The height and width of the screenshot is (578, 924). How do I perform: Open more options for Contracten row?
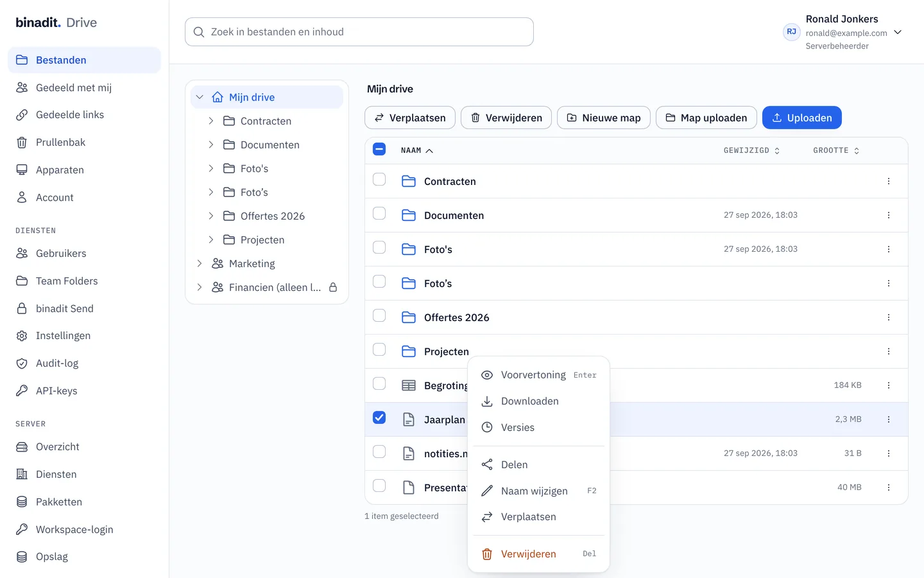pyautogui.click(x=889, y=181)
